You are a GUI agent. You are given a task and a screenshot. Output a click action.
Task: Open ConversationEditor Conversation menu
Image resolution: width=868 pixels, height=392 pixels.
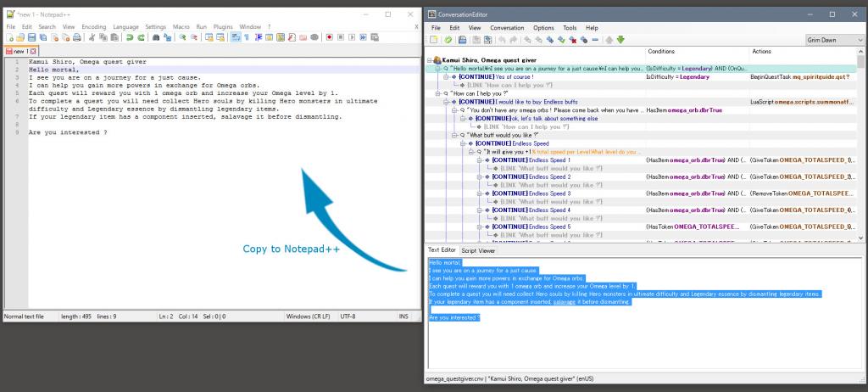coord(507,28)
